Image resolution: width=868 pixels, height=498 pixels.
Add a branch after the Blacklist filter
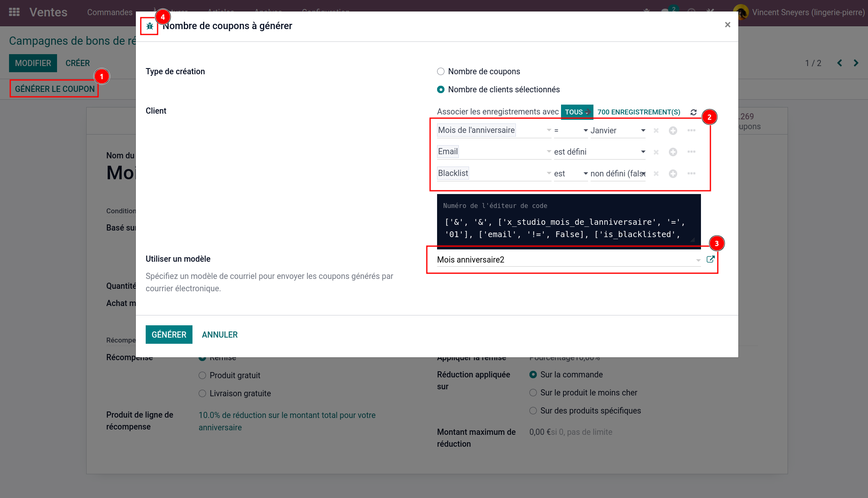pyautogui.click(x=691, y=174)
